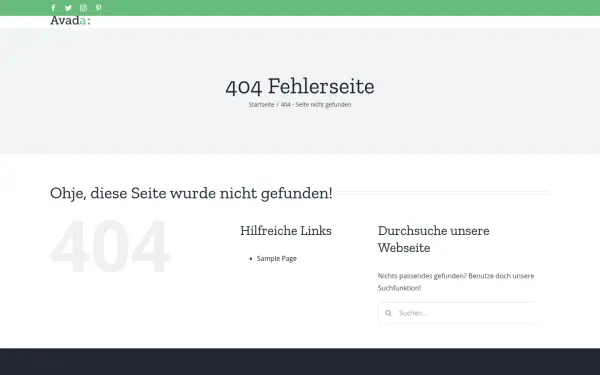The height and width of the screenshot is (375, 600).
Task: Click the Avada logo
Action: (x=70, y=20)
